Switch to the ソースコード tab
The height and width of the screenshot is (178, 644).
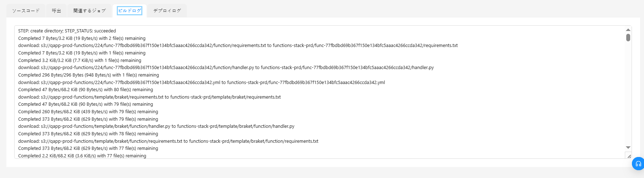tap(26, 11)
